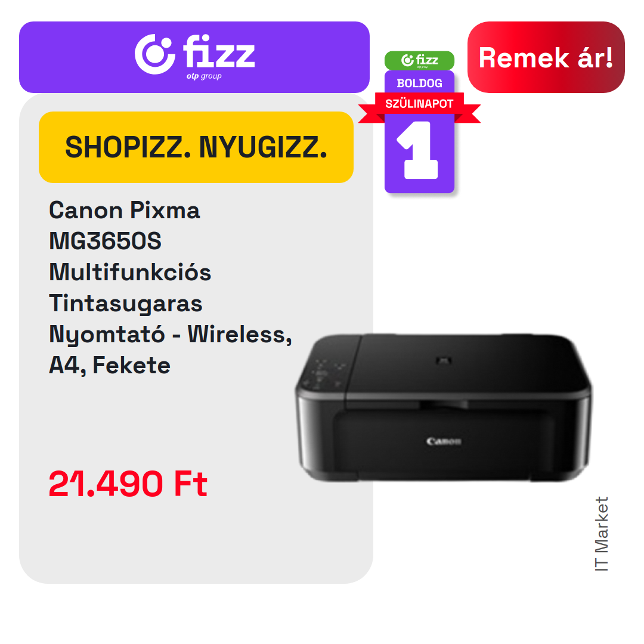Click the printer's front paper tray

pyautogui.click(x=444, y=441)
